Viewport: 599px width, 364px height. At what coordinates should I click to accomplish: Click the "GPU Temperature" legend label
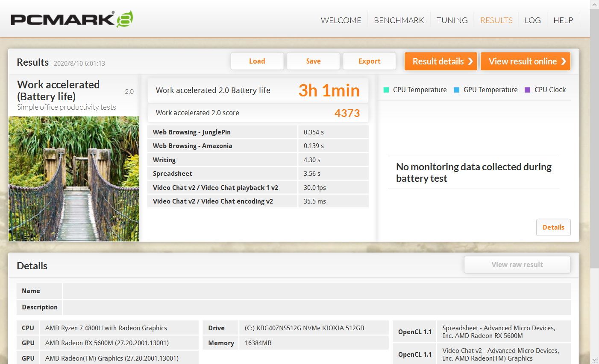(x=490, y=90)
